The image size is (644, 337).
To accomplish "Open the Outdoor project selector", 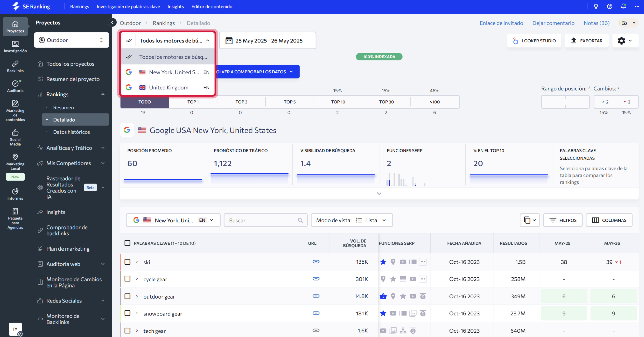I will pos(72,40).
